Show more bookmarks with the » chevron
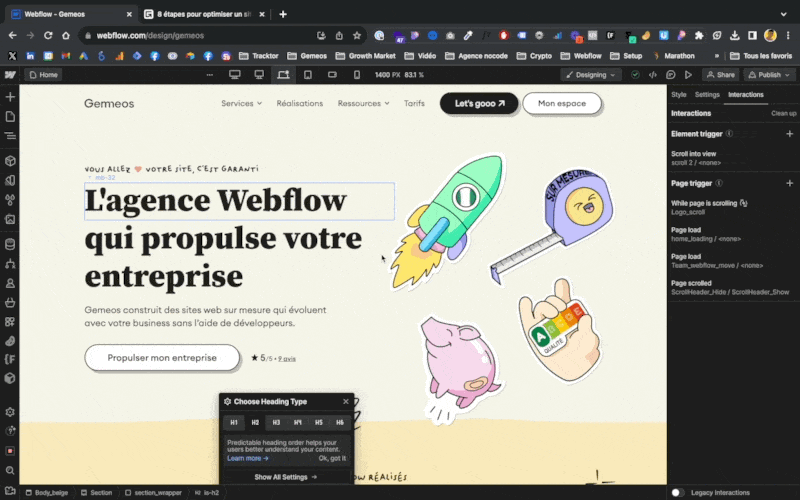800x500 pixels. pos(716,56)
